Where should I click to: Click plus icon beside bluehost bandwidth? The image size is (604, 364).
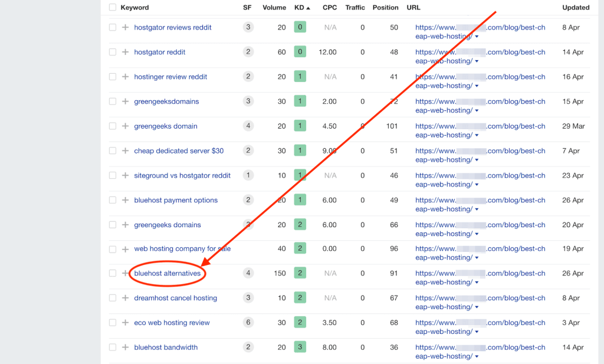[x=125, y=347]
